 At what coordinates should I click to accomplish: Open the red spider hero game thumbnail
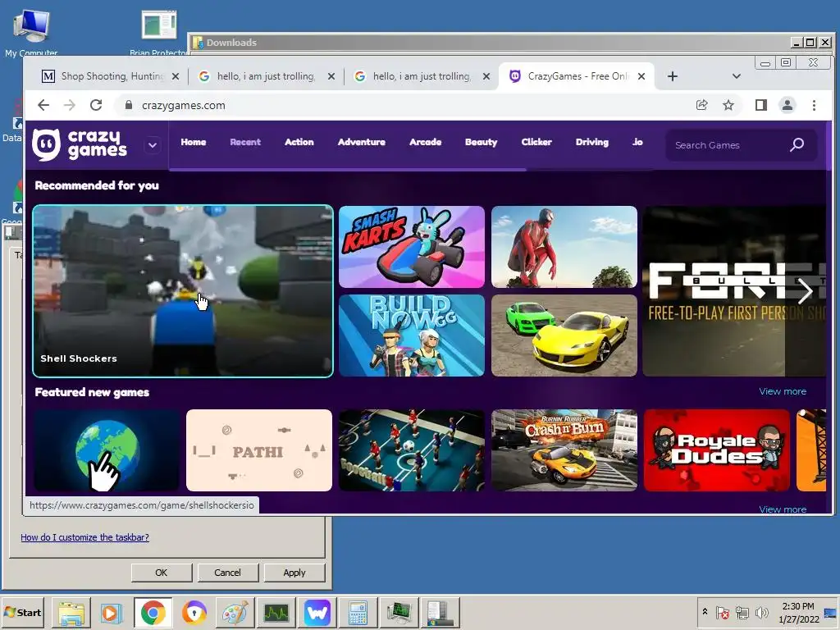point(564,247)
